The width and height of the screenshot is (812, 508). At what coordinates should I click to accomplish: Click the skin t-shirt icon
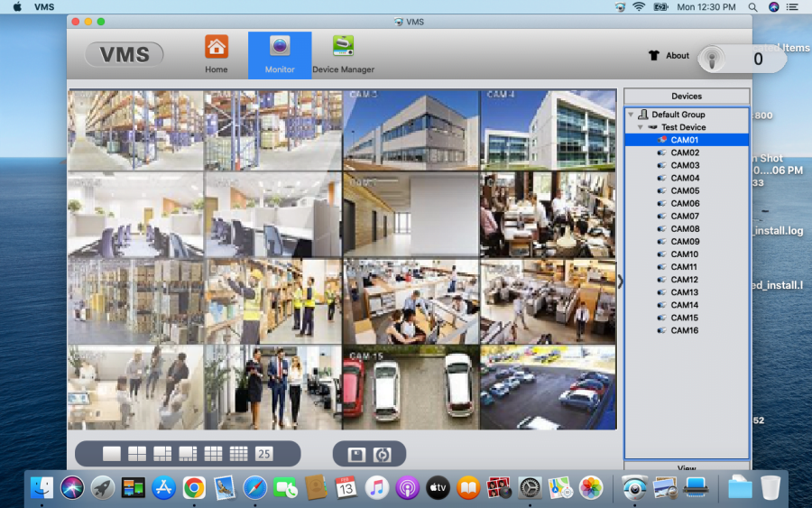(654, 56)
